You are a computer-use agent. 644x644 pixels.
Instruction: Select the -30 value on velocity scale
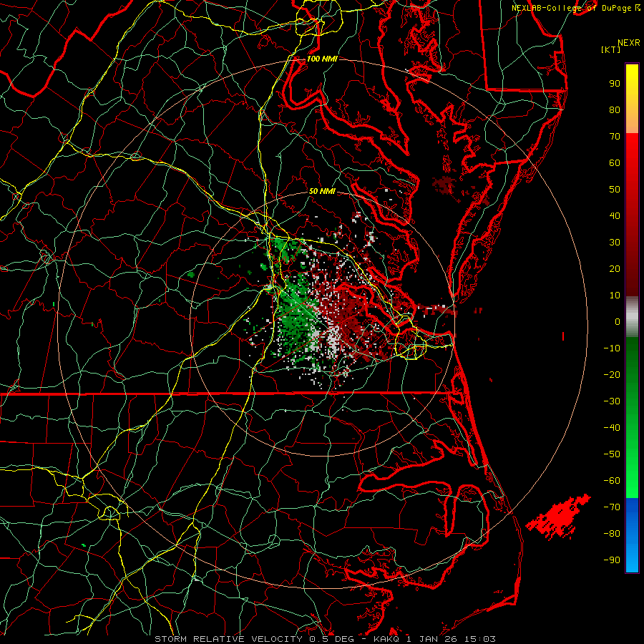tap(612, 401)
